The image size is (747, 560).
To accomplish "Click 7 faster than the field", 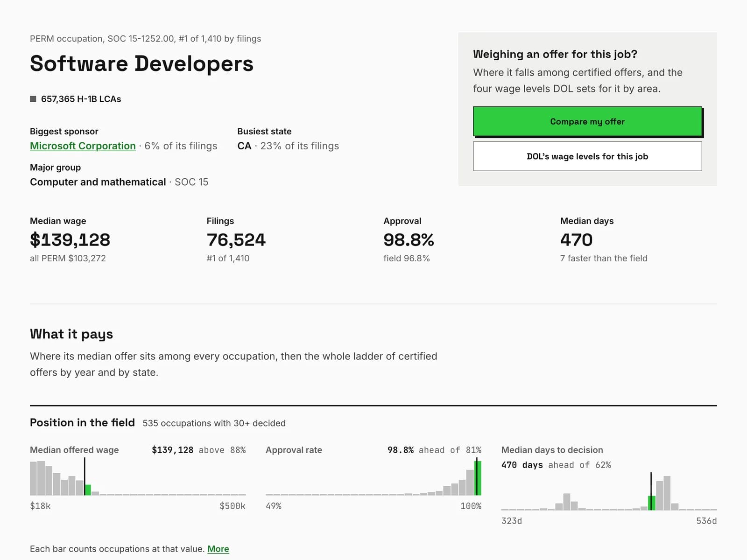I will pos(604,258).
